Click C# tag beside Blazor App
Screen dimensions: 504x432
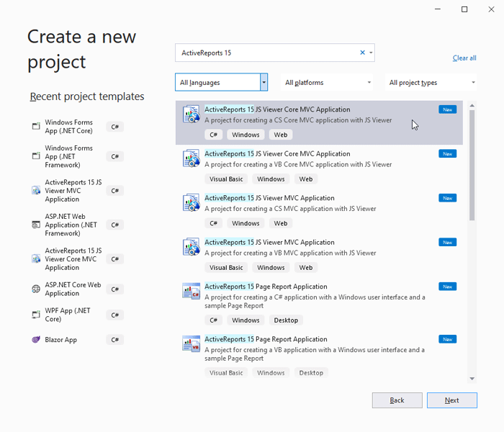pos(114,340)
